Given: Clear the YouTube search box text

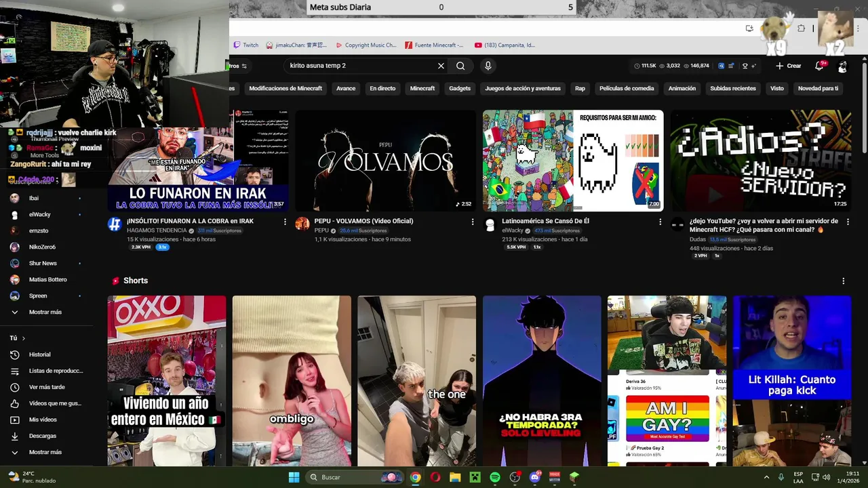Looking at the screenshot, I should tap(441, 66).
